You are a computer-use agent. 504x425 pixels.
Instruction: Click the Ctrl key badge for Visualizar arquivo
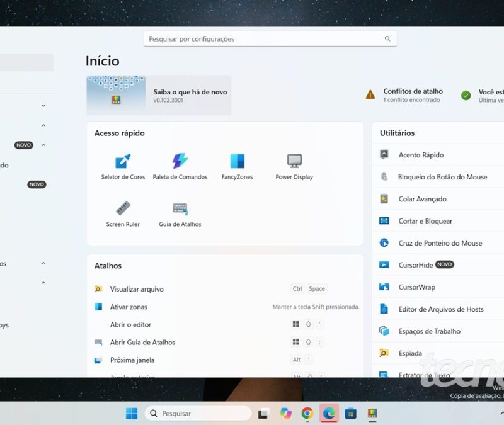[x=297, y=288]
